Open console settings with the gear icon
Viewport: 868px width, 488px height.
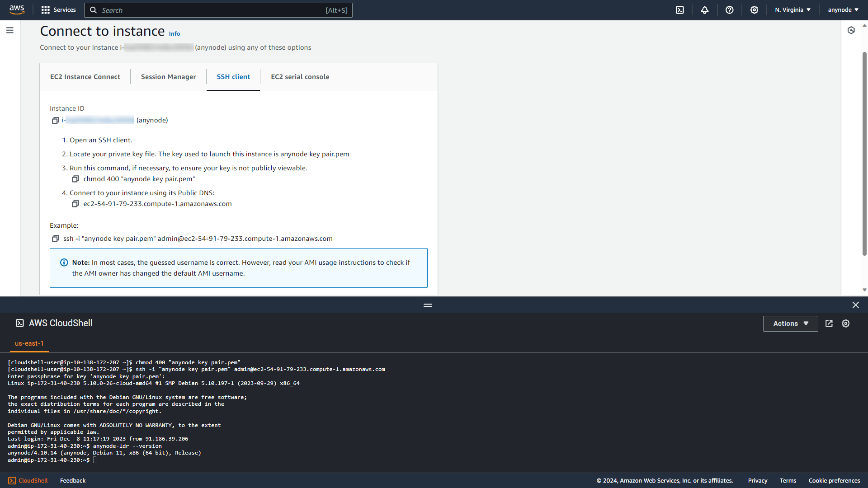point(754,10)
